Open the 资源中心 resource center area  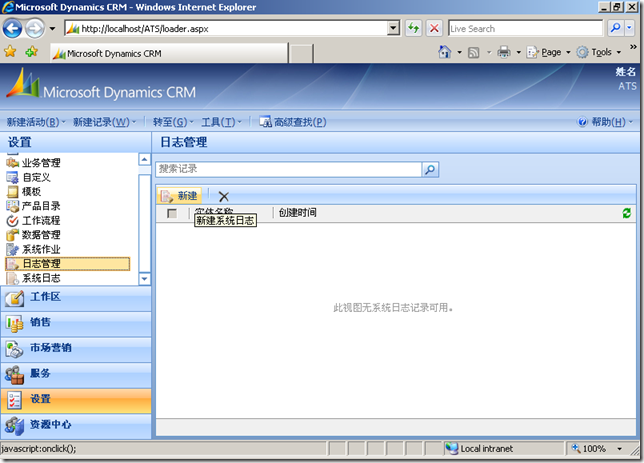click(76, 426)
